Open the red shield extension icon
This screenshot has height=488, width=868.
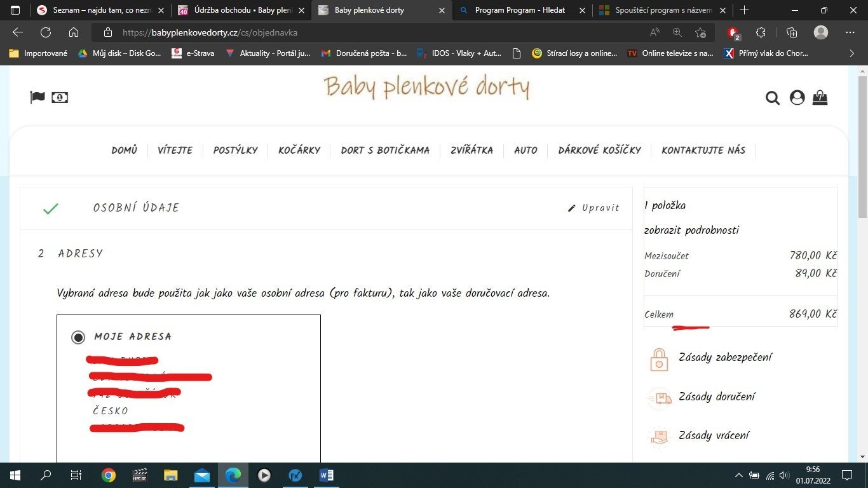coord(733,33)
